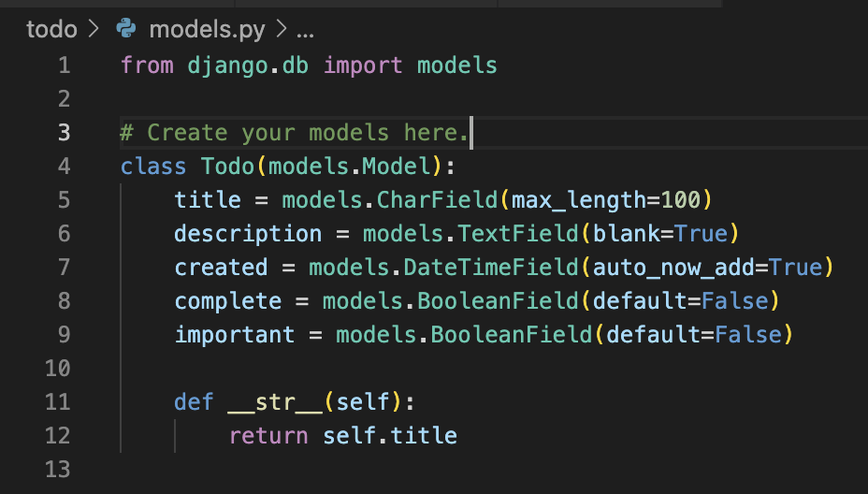Click 'TextField' on line 6
868x494 pixels.
518,234
